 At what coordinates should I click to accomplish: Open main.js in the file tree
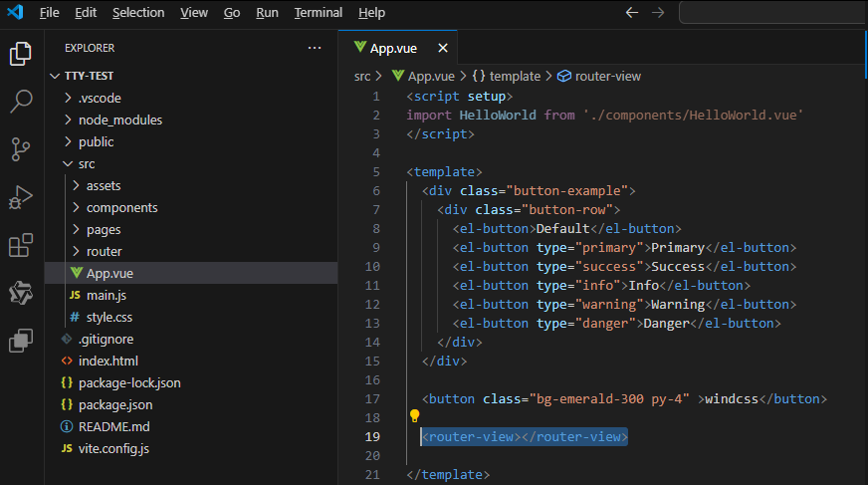coord(191,295)
